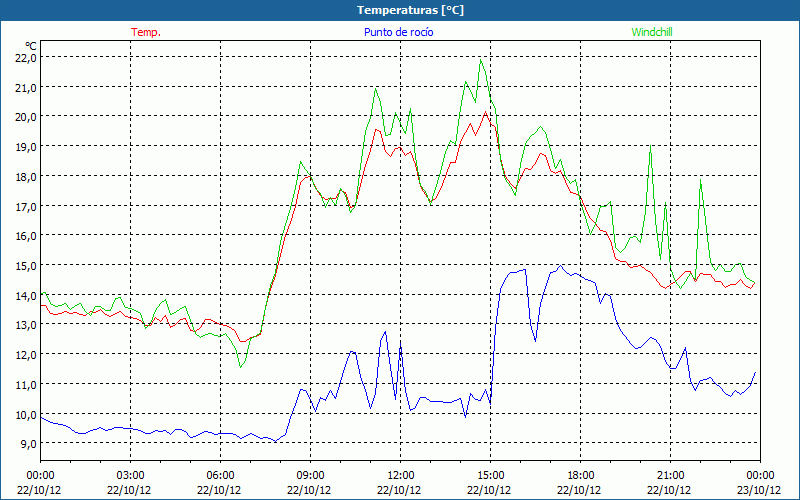Select the blue 'Punto de rocío' legend label
Screen dimensions: 800x500
(x=398, y=32)
